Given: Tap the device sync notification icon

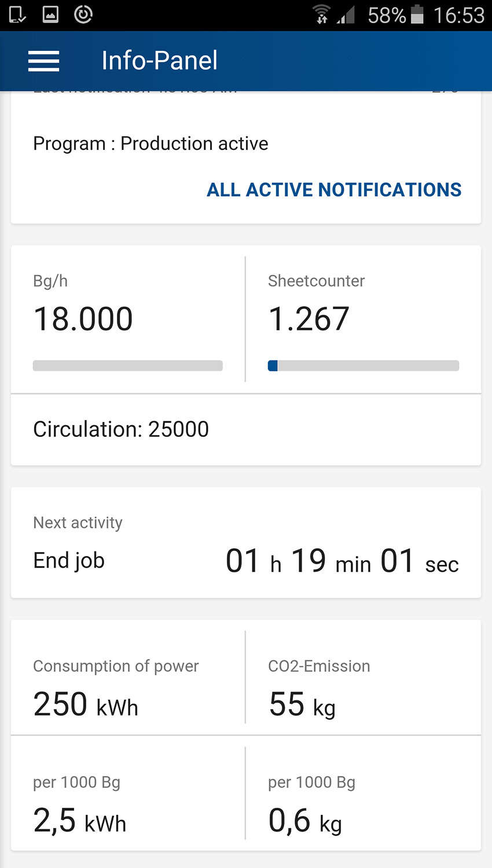Looking at the screenshot, I should 17,14.
